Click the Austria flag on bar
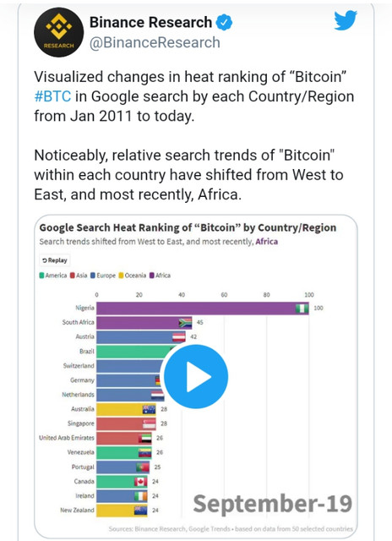This screenshot has width=392, height=541. pyautogui.click(x=178, y=337)
